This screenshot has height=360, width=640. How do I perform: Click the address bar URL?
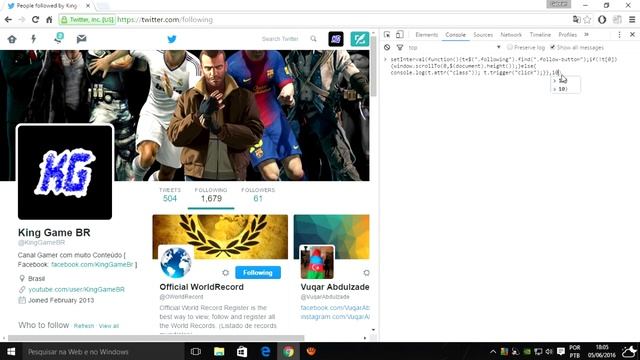coord(165,20)
